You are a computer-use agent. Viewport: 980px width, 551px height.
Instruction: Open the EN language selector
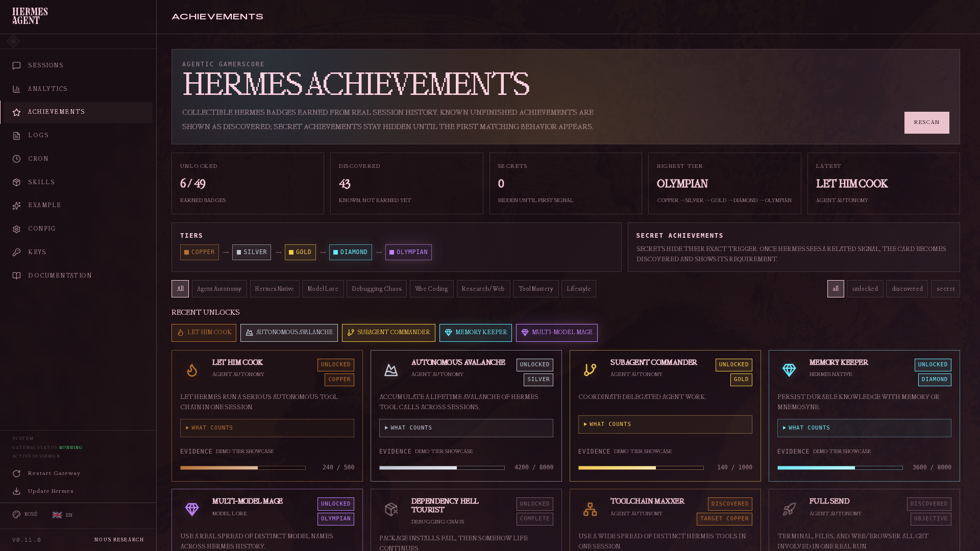point(62,515)
